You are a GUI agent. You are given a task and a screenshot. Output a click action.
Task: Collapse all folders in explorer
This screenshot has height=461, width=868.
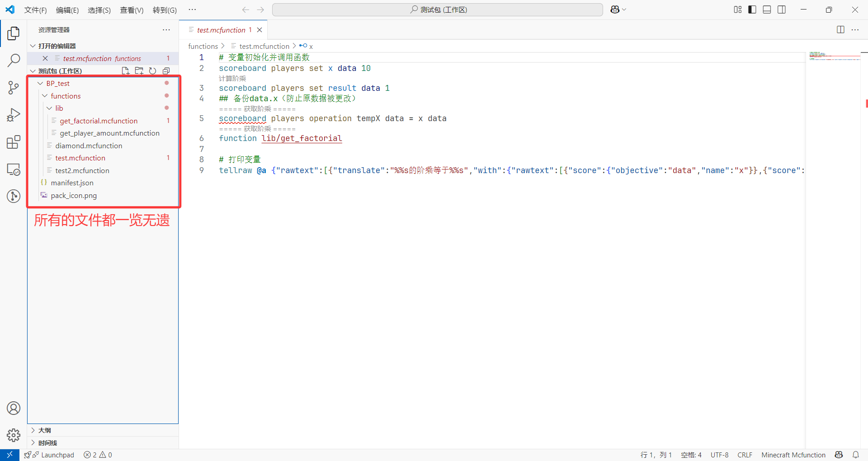click(166, 71)
